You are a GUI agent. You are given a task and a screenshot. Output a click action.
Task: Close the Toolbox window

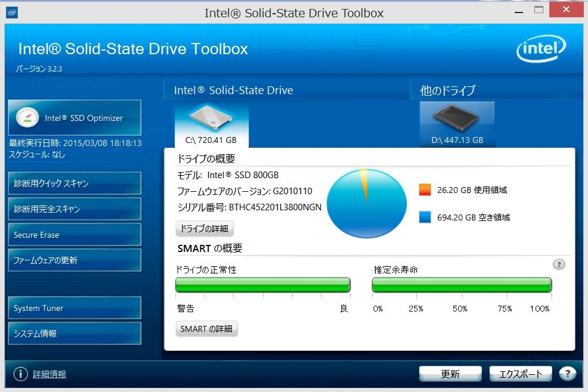click(x=566, y=10)
